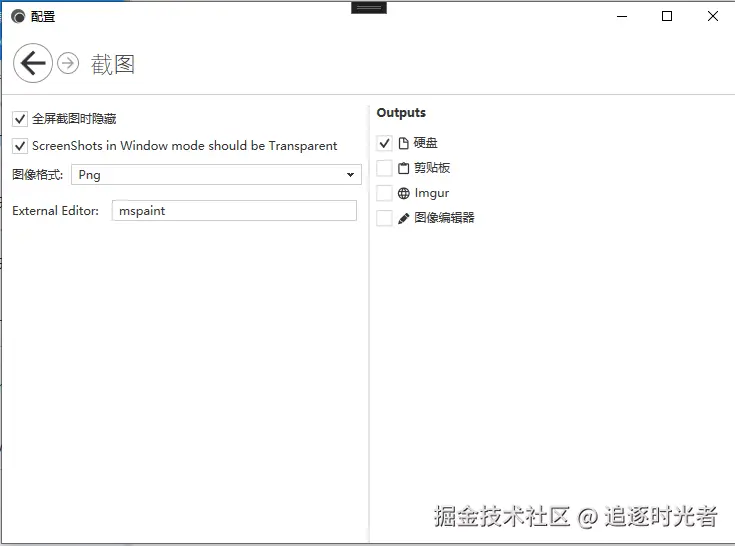
Task: Click the app logo in title bar
Action: tap(18, 16)
